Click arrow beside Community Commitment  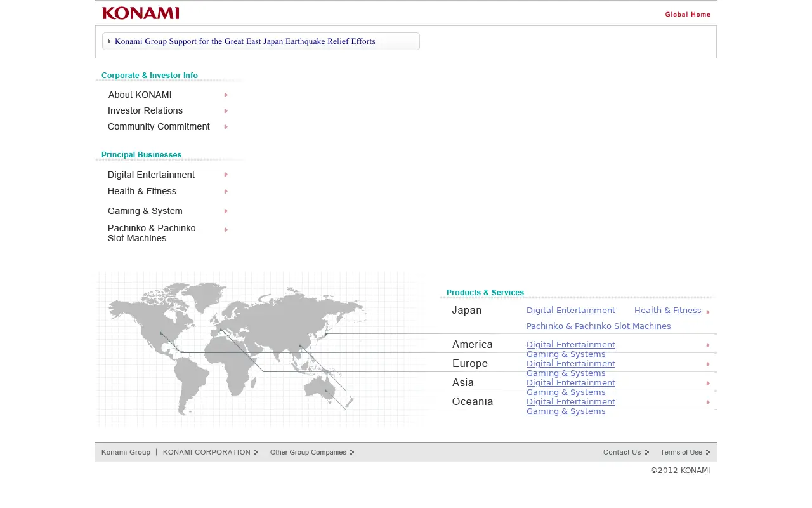[226, 127]
